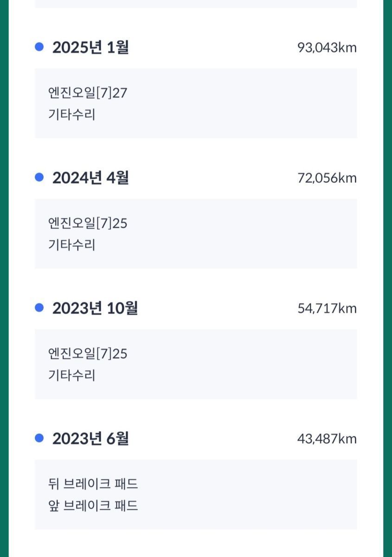Image resolution: width=392 pixels, height=557 pixels.
Task: Select the 앞 브레이크 패드 item
Action: (93, 505)
